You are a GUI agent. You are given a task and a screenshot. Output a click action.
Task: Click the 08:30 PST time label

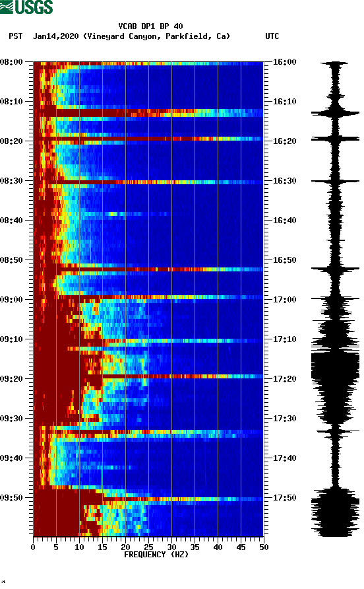tap(11, 181)
